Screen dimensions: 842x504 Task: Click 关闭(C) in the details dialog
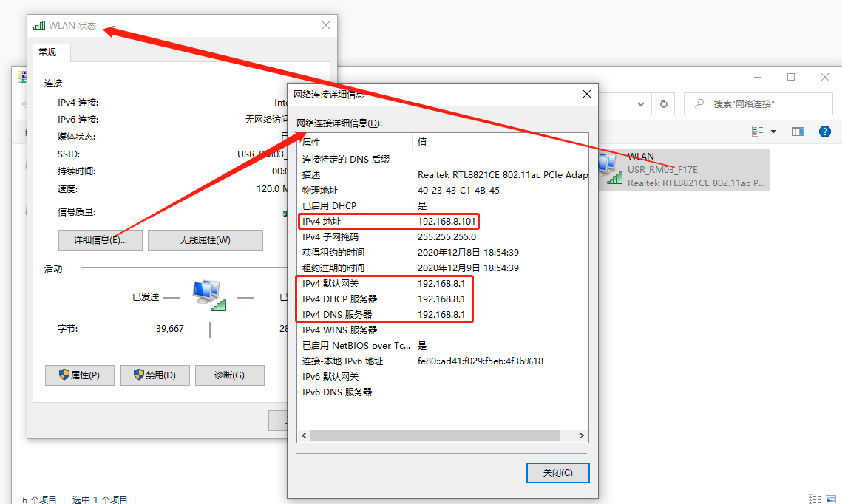(557, 473)
